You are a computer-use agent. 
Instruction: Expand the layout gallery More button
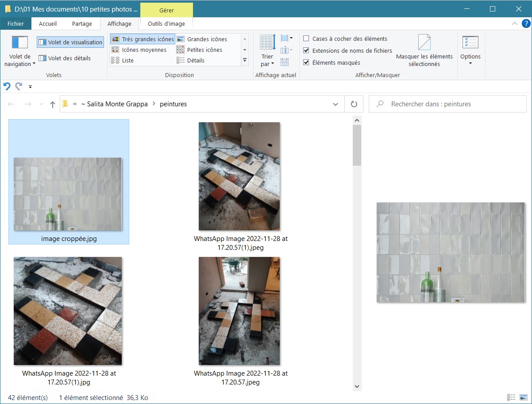point(245,60)
